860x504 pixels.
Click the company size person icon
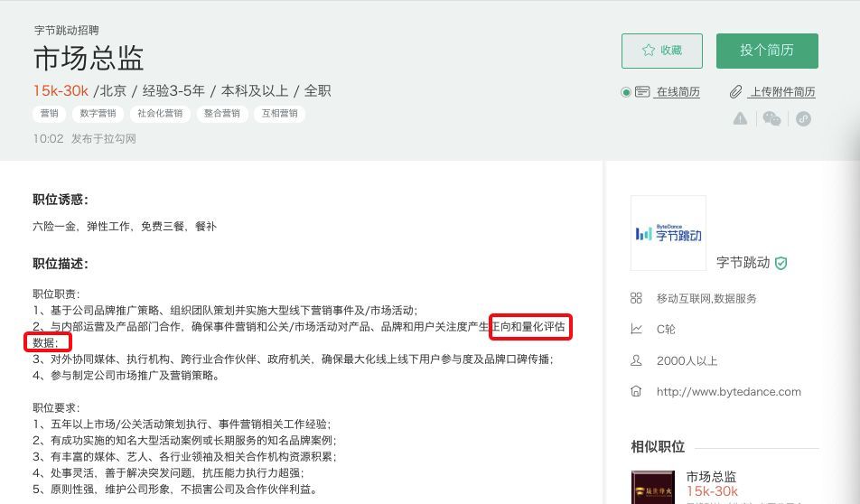tap(636, 360)
